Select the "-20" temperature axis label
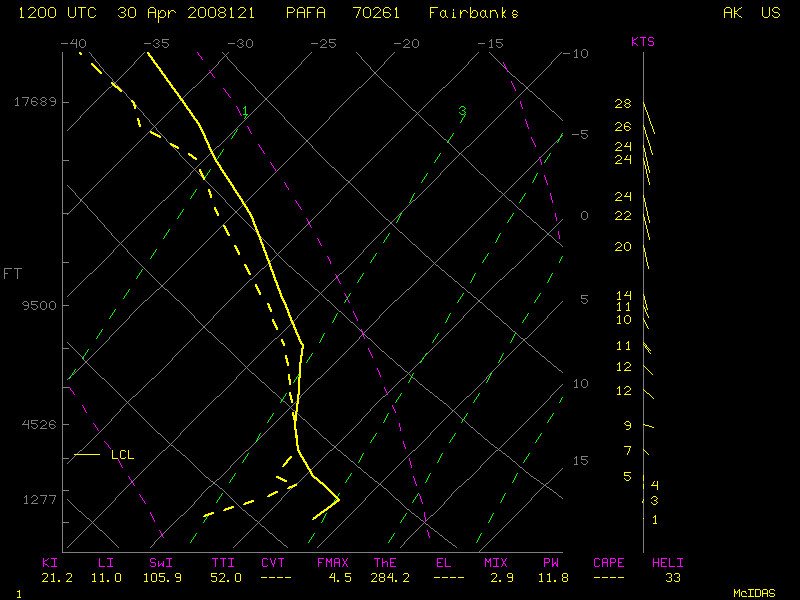The image size is (800, 600). click(x=406, y=43)
